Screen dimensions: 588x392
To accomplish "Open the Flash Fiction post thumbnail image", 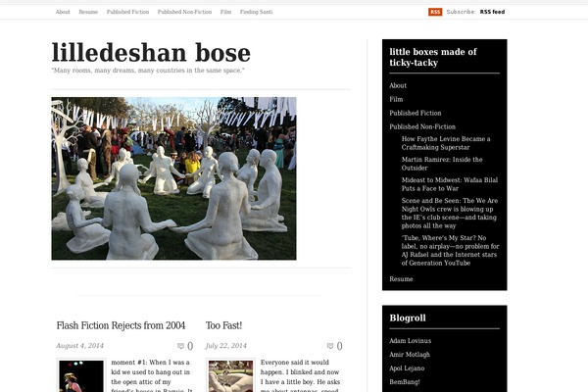I will coord(81,375).
